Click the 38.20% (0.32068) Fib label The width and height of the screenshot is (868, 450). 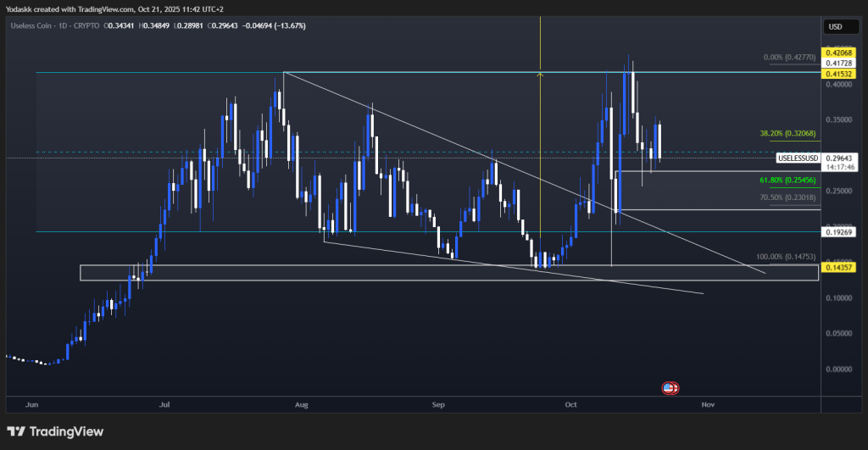787,133
